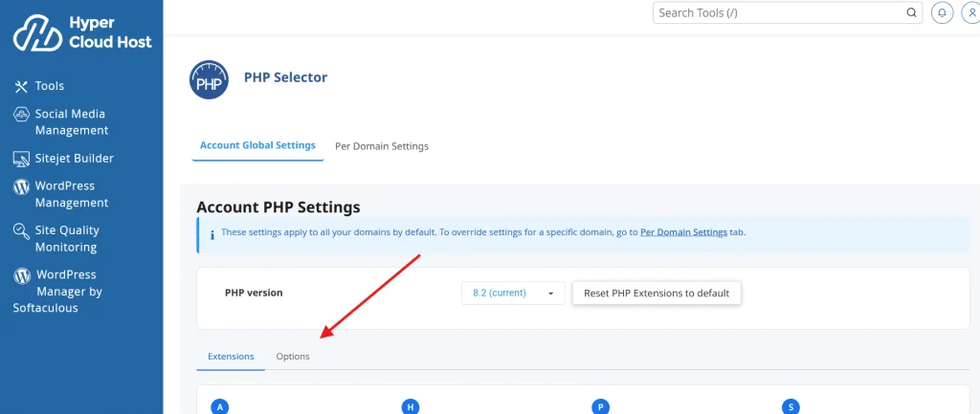The width and height of the screenshot is (980, 414).
Task: Open Sitejet Builder sidebar icon
Action: (21, 159)
